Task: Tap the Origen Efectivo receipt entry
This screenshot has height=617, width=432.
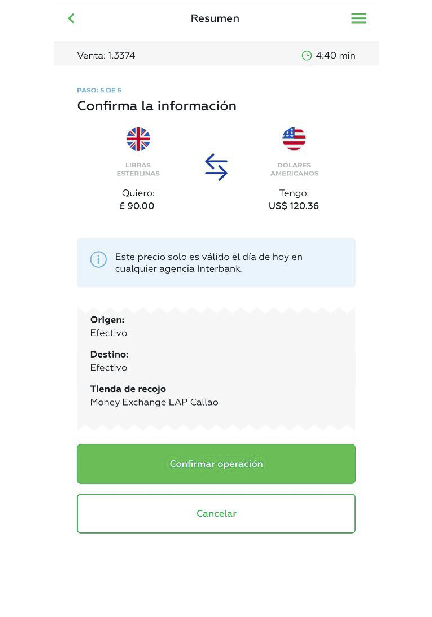Action: 109,326
